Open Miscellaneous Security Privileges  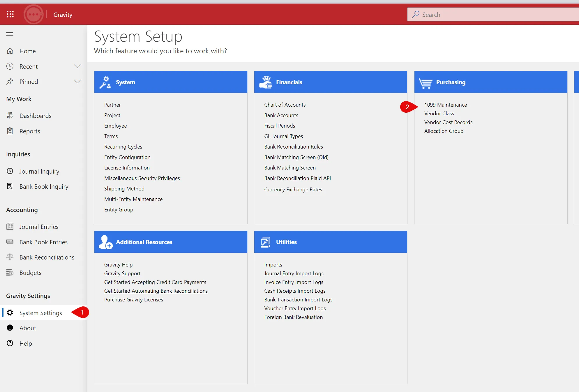coord(142,178)
